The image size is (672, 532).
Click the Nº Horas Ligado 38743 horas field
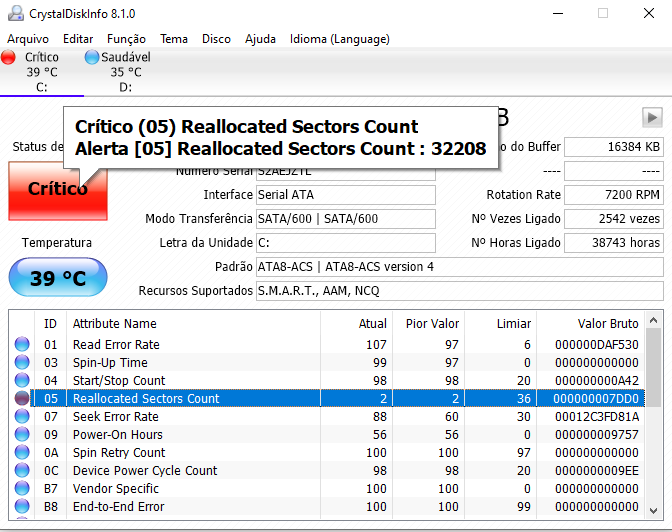coord(614,243)
